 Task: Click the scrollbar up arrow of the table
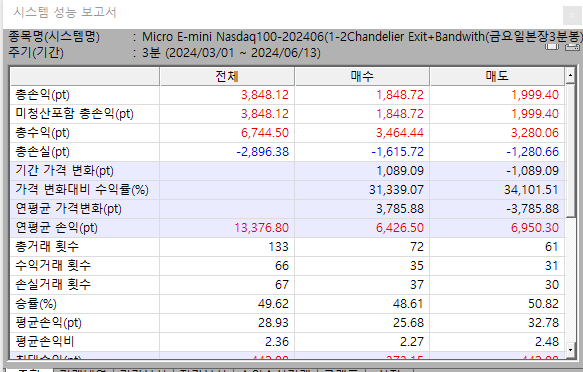(570, 76)
